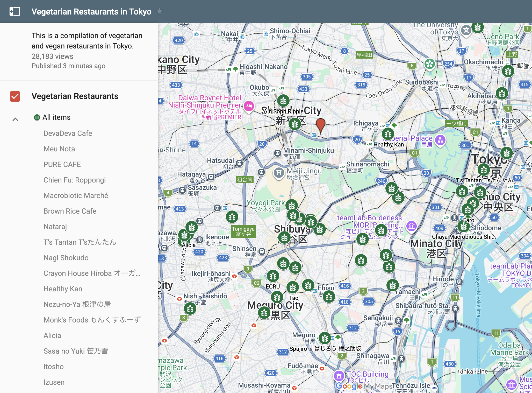Collapse the All items list chevron
The image size is (532, 393).
pyautogui.click(x=16, y=119)
